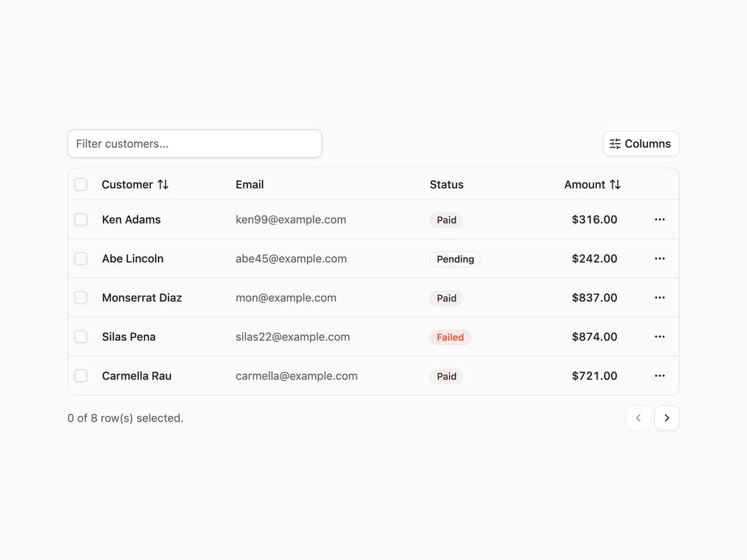Click the $874.00 amount cell
The width and height of the screenshot is (747, 560).
tap(594, 337)
